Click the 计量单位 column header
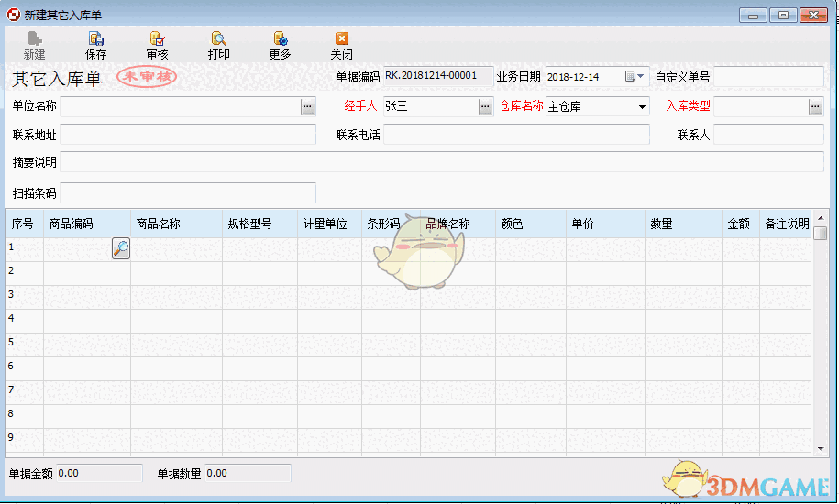 coord(329,224)
